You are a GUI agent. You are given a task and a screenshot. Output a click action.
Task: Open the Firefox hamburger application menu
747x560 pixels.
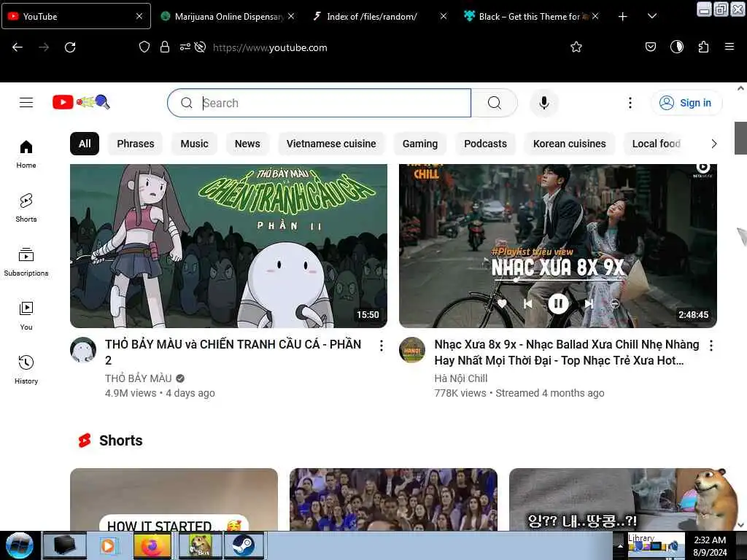click(x=729, y=47)
